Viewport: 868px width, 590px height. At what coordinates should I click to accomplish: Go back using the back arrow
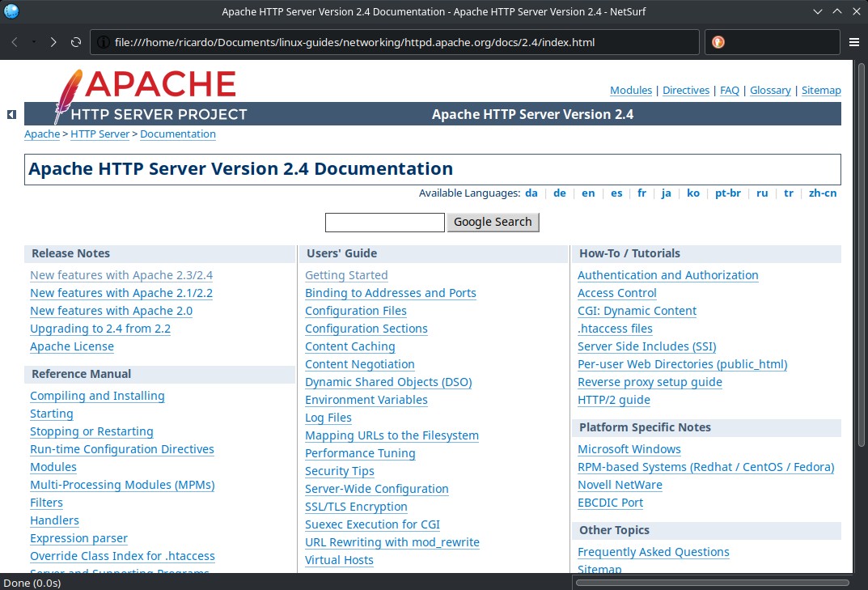coord(15,42)
